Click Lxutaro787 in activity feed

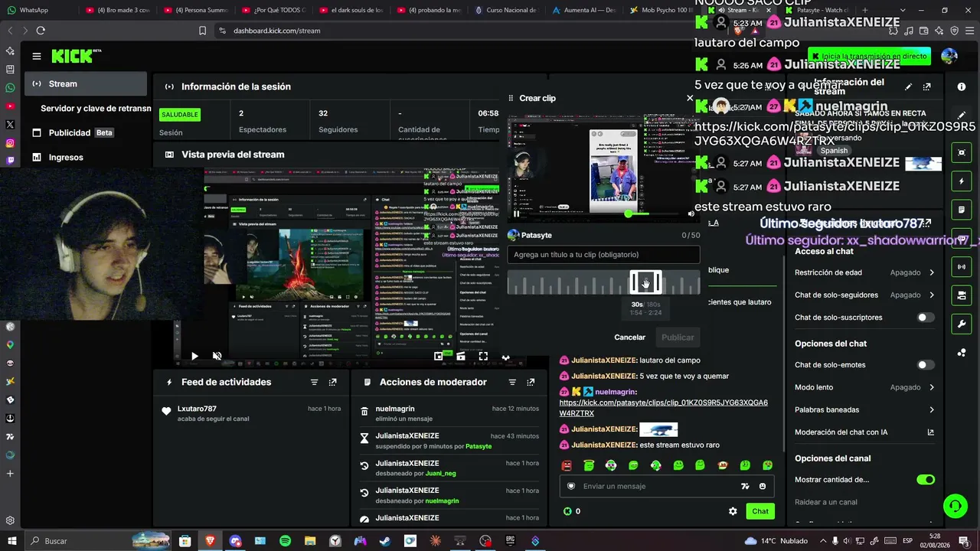point(198,409)
